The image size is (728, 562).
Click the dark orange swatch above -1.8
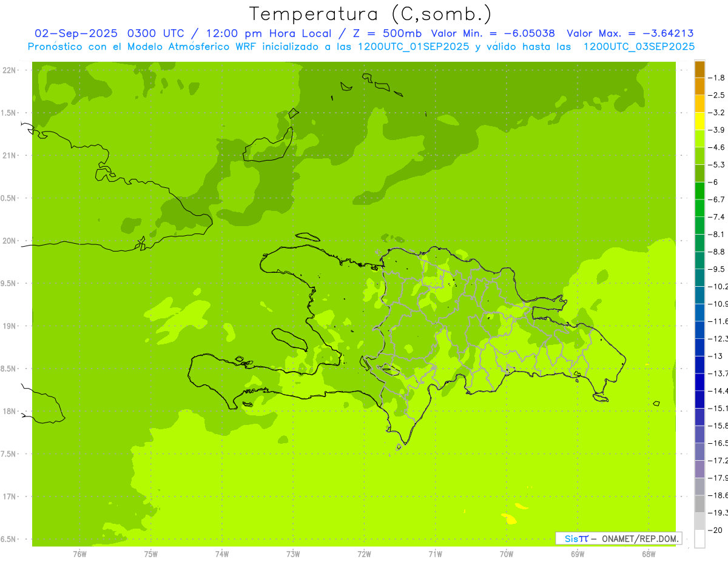click(699, 69)
